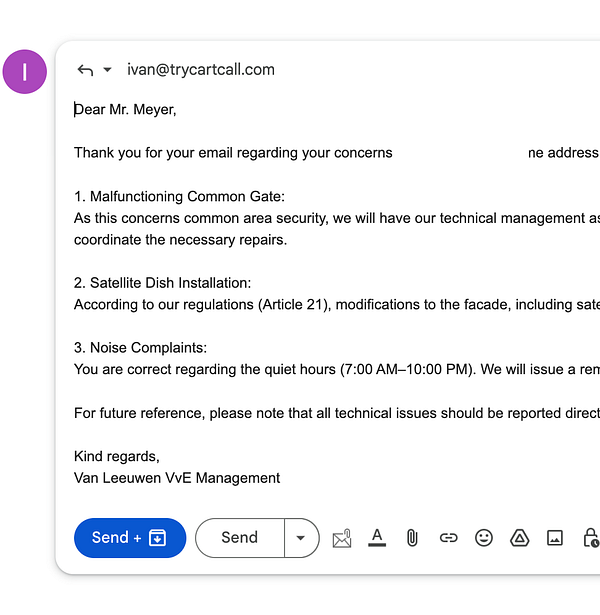600x615 pixels.
Task: Click the quiet hours sentence
Action: 337,369
